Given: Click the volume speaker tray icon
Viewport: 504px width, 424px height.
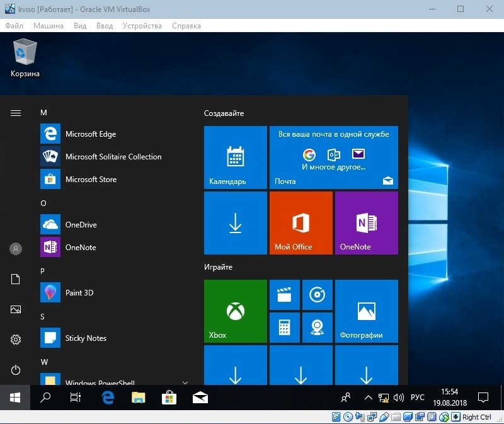Looking at the screenshot, I should point(399,398).
